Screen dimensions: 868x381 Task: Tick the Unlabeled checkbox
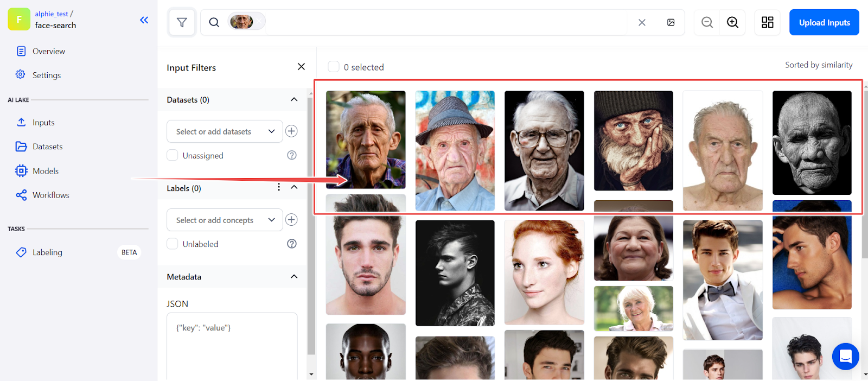tap(173, 244)
